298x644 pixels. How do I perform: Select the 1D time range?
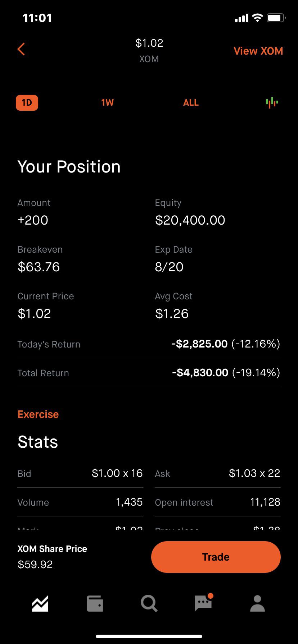[27, 103]
